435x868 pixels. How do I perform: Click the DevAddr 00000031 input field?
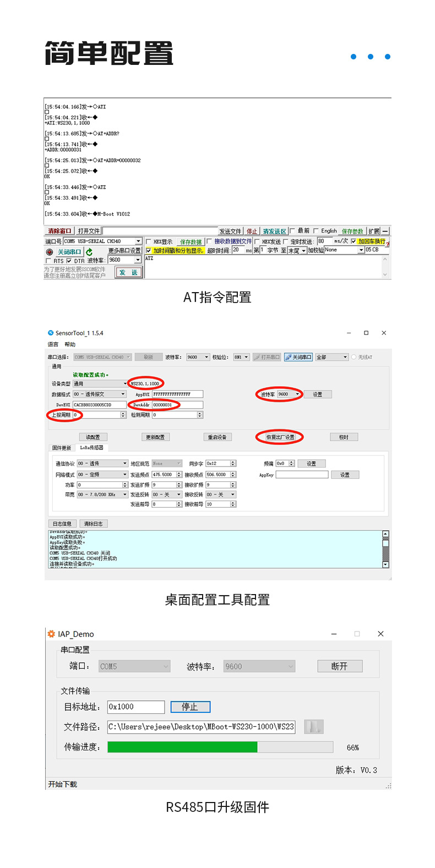(177, 405)
